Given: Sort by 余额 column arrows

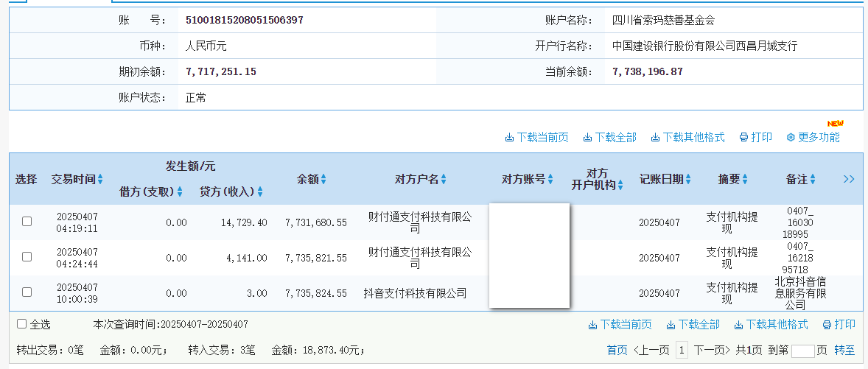Looking at the screenshot, I should pyautogui.click(x=323, y=179).
